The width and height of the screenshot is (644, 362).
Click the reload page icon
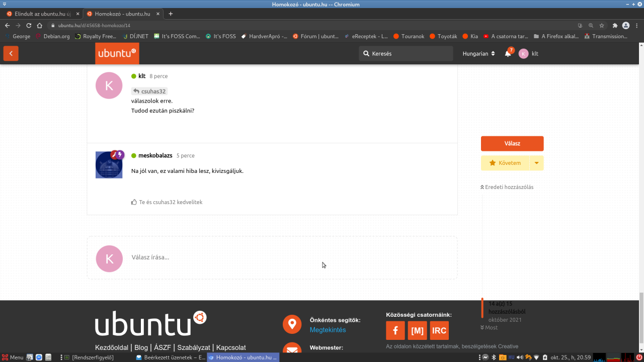point(29,26)
